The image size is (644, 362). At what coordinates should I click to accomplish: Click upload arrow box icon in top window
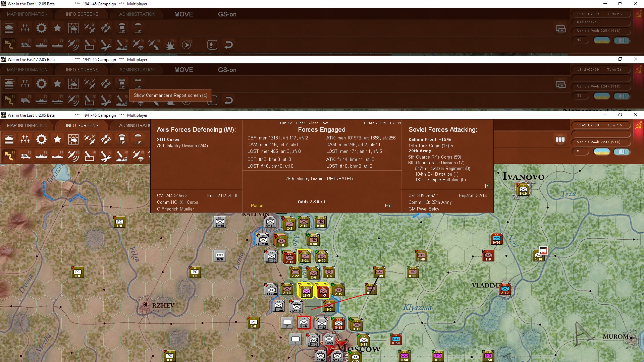[212, 45]
